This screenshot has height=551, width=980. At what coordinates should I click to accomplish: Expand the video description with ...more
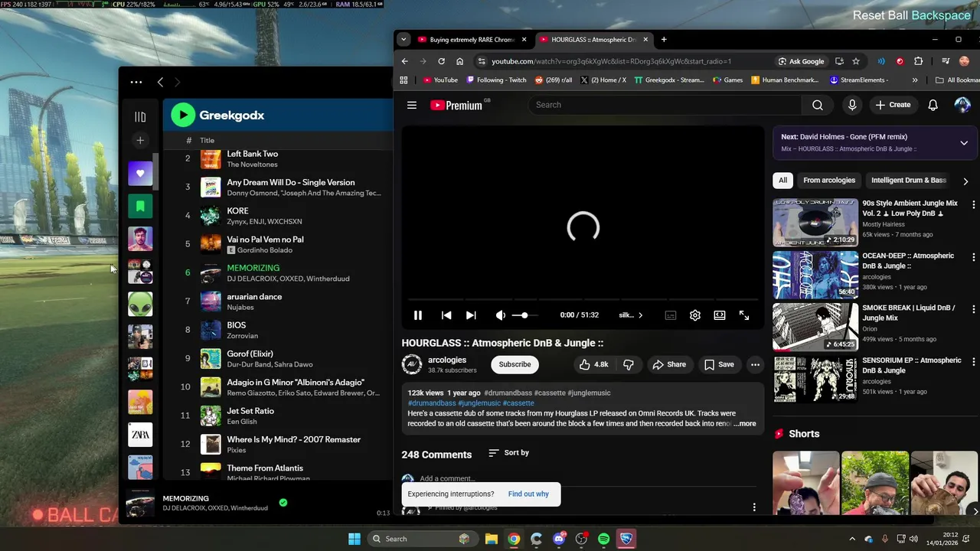744,424
